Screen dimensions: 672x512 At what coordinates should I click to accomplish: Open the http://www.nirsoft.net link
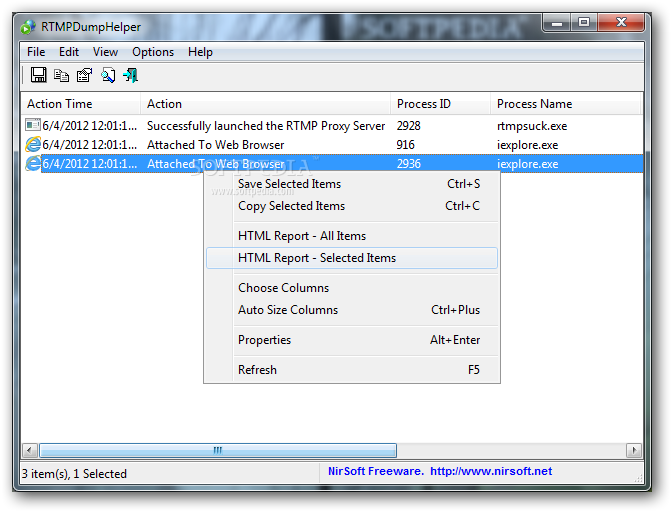pos(491,471)
